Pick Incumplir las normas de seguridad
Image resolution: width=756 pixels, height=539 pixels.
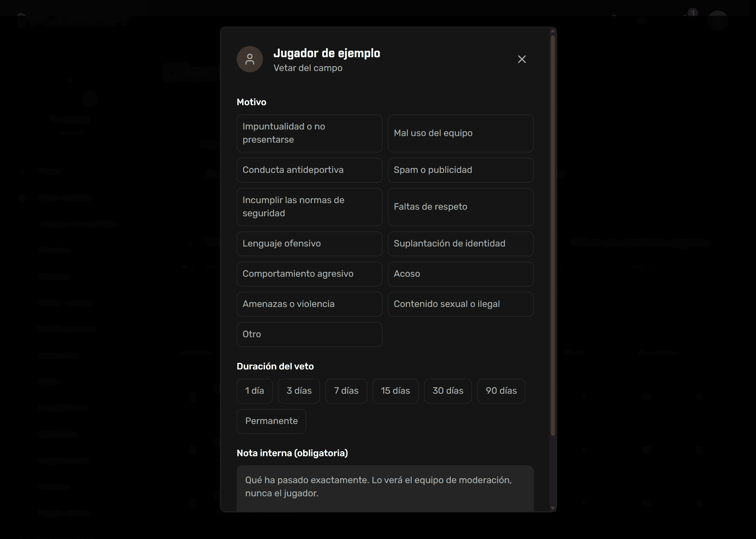coord(309,207)
